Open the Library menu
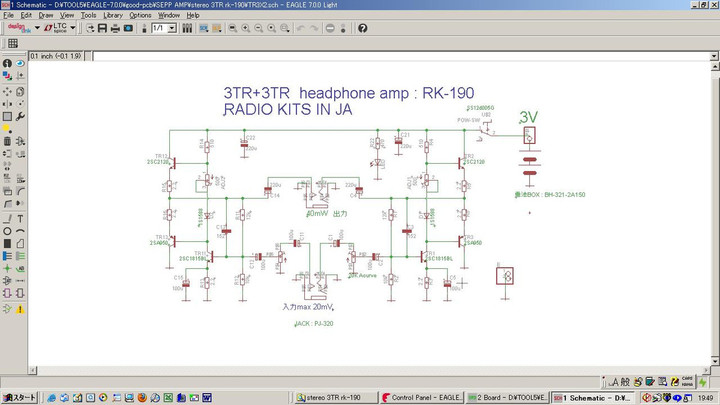Image resolution: width=720 pixels, height=405 pixels. click(x=113, y=15)
